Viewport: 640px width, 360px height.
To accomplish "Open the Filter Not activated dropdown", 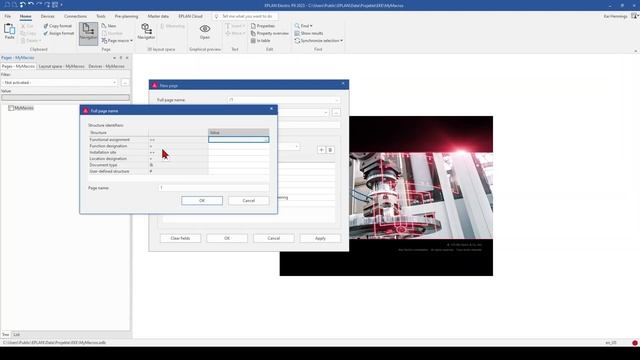I will click(x=59, y=82).
